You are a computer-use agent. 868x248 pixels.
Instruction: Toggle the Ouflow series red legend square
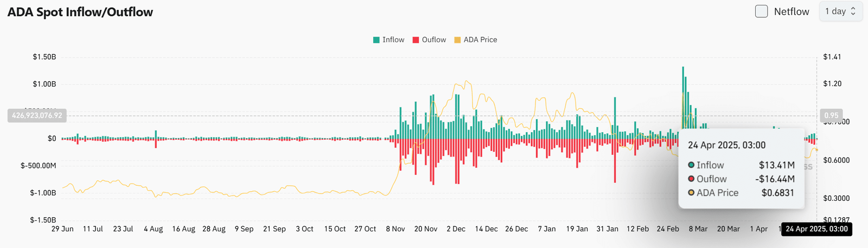point(416,40)
